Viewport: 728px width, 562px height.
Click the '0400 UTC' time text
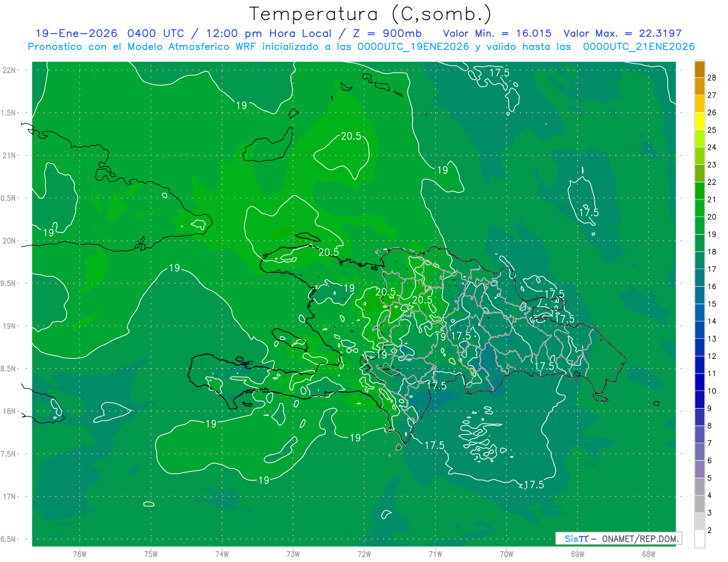point(156,33)
